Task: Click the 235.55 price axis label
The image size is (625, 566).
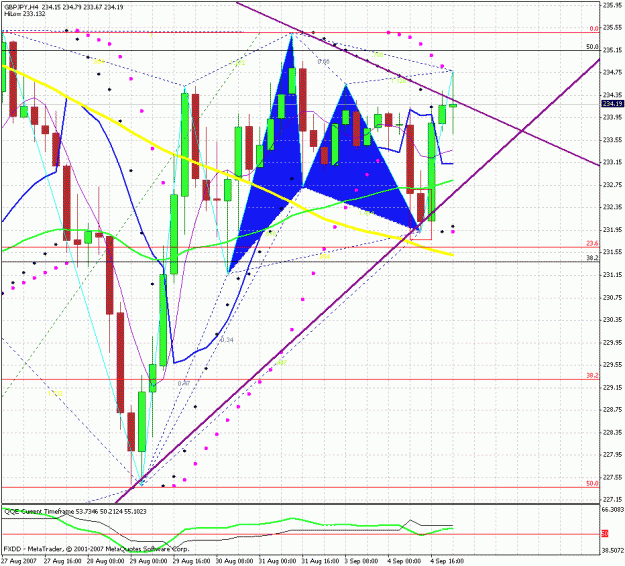Action: point(613,28)
